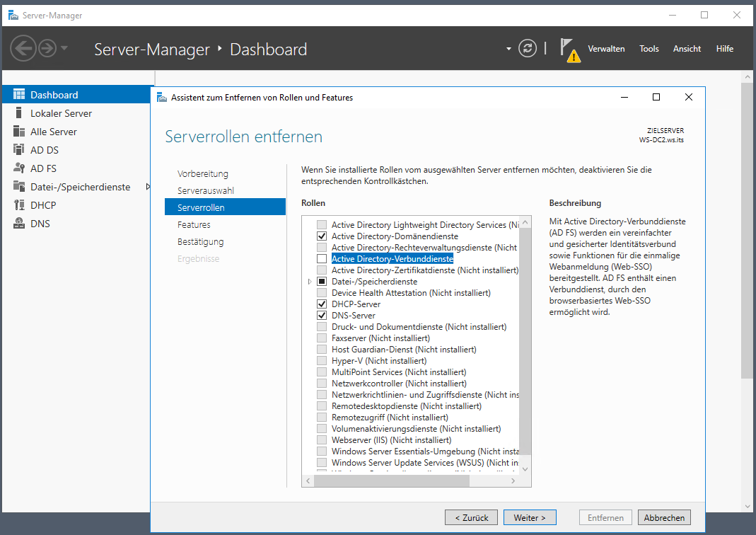Viewport: 756px width, 535px height.
Task: Close the Entfernen von Rollen wizard
Action: (x=689, y=98)
